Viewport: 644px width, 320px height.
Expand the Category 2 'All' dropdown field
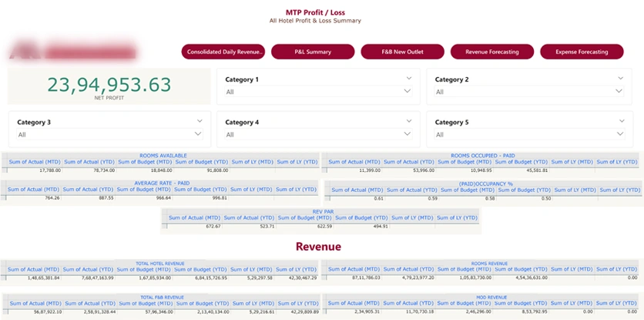[x=528, y=92]
